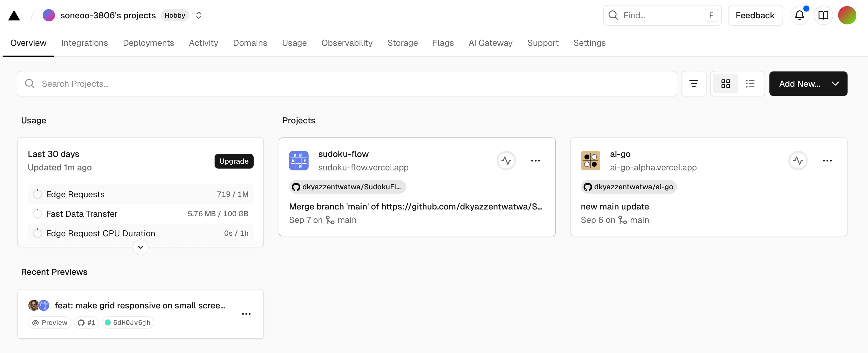868x353 pixels.
Task: Click the sudoku-flow activity pulse icon
Action: (506, 161)
